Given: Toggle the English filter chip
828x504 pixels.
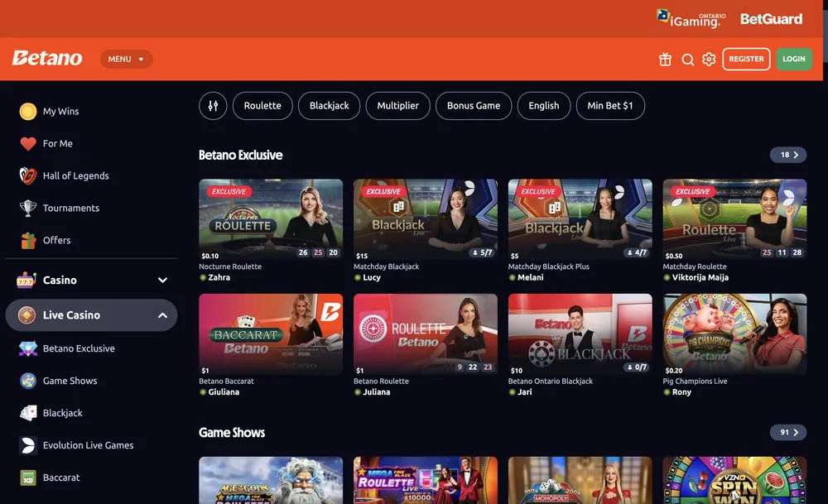Looking at the screenshot, I should pos(544,106).
